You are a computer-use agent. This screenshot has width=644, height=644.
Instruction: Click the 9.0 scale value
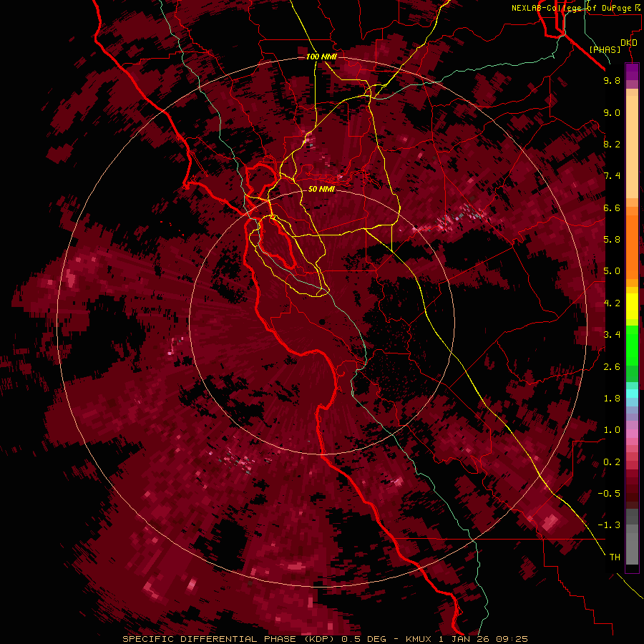pos(612,112)
